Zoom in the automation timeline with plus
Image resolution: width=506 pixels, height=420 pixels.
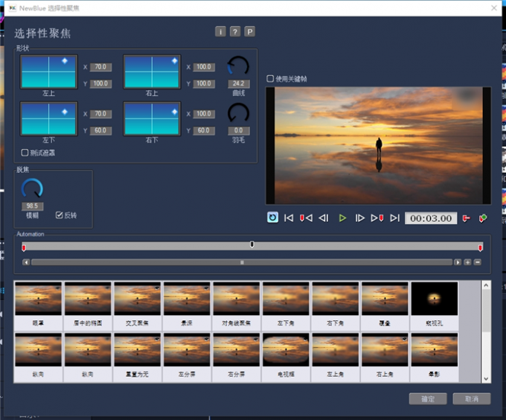[467, 262]
